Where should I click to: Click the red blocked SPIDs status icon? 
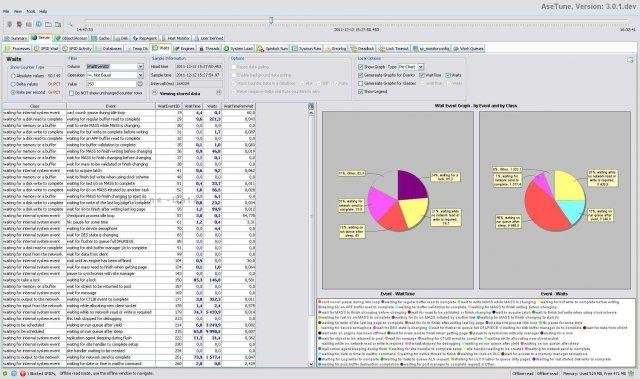tap(23, 373)
